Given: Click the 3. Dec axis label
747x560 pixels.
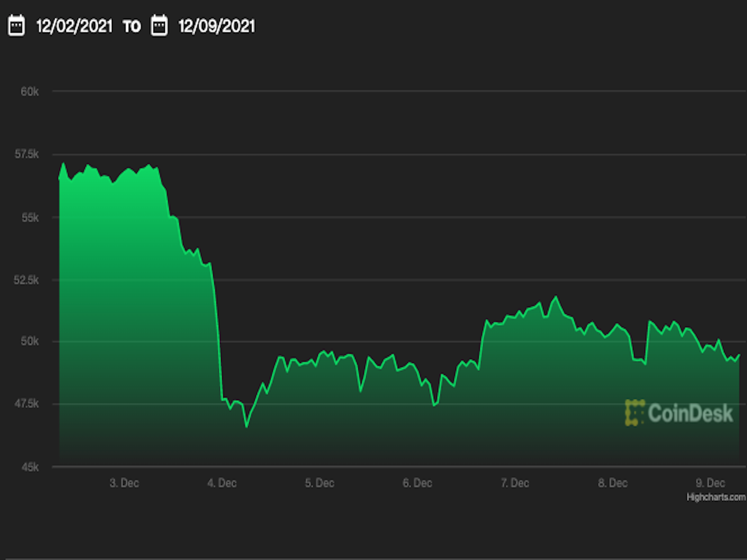Looking at the screenshot, I should (124, 483).
